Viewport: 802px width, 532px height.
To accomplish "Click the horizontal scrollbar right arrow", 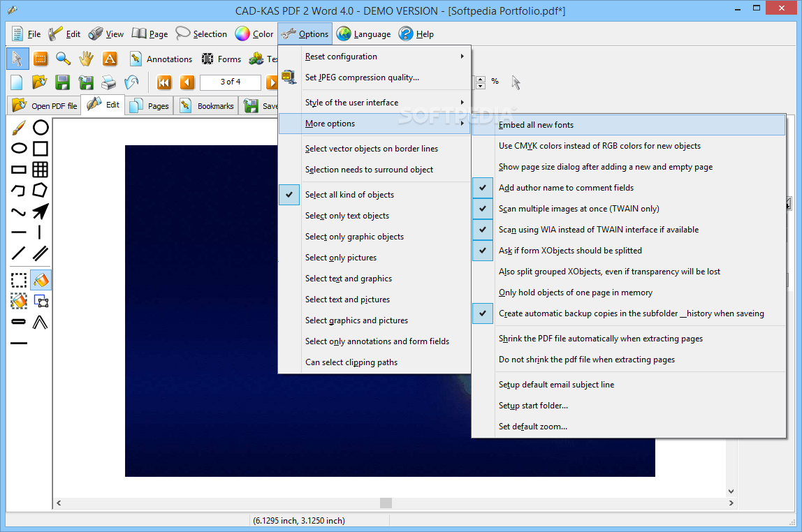I will 731,503.
